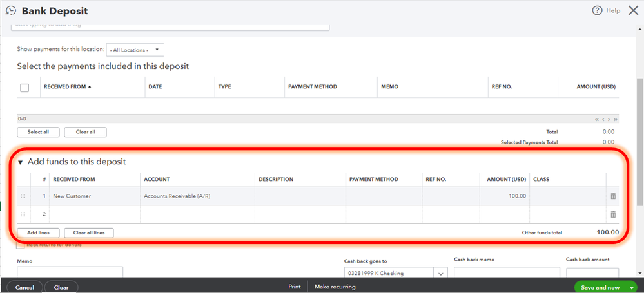Click scrollbar up arrow
644x293 pixels.
pos(640,29)
